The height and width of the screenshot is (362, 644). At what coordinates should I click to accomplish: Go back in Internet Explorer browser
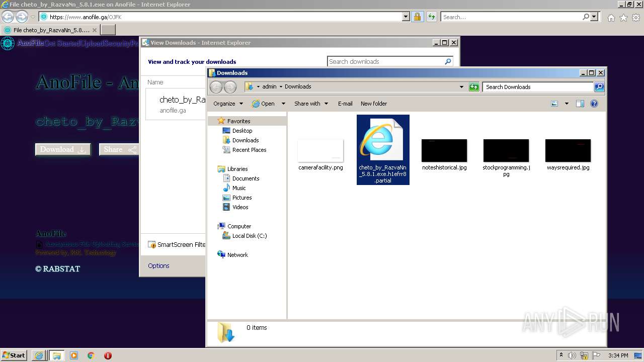coord(8,17)
